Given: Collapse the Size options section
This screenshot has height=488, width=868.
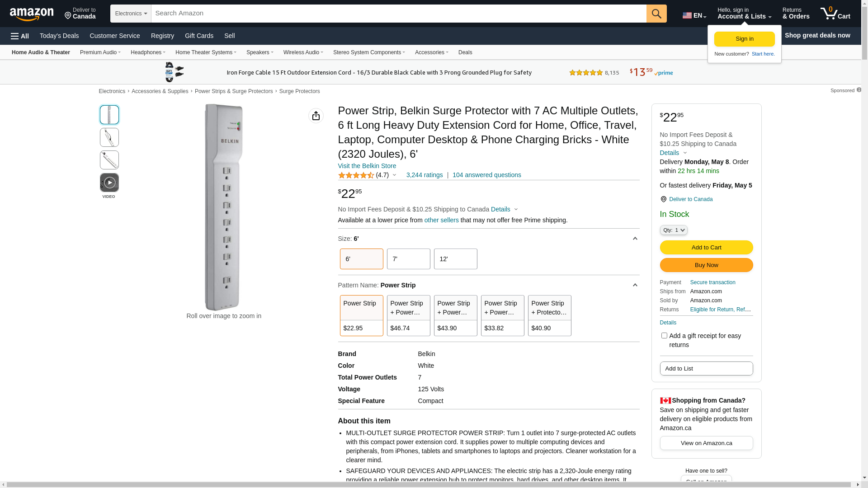Looking at the screenshot, I should [635, 239].
